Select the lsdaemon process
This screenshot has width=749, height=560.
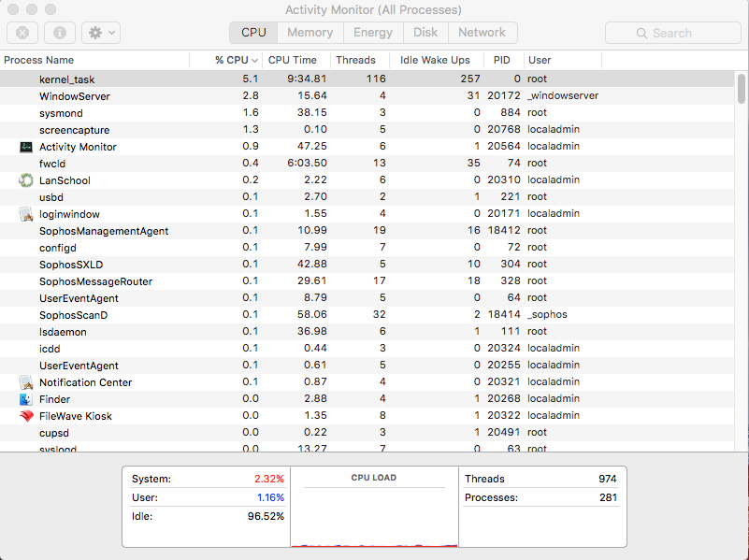click(x=367, y=331)
